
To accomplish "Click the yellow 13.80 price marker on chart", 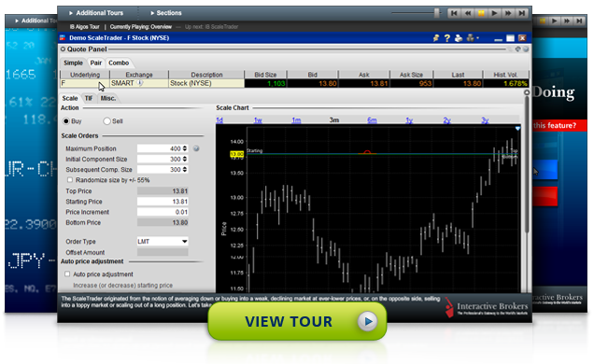I will click(x=237, y=154).
